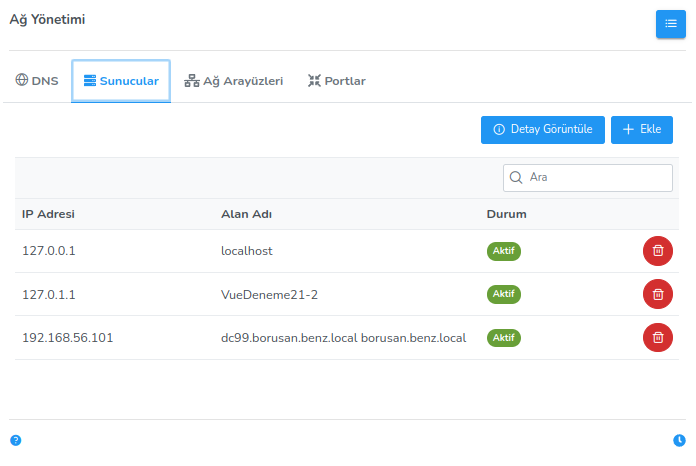Sort by IP Adresi column header

48,214
